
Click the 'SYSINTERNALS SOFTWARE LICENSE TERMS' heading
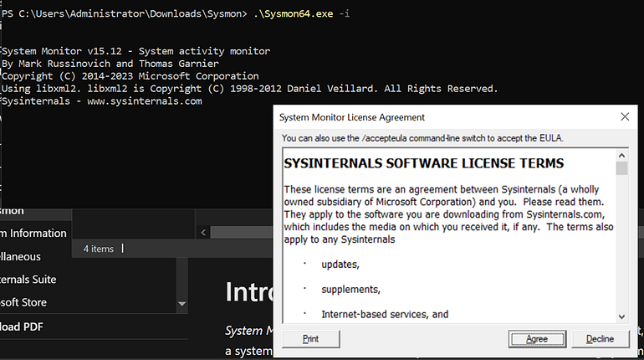coord(424,163)
